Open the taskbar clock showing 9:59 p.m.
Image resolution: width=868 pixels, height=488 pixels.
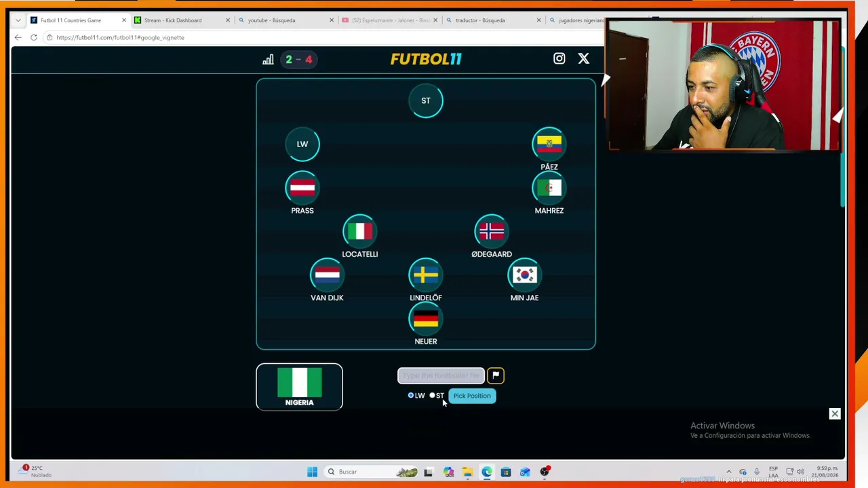click(827, 472)
